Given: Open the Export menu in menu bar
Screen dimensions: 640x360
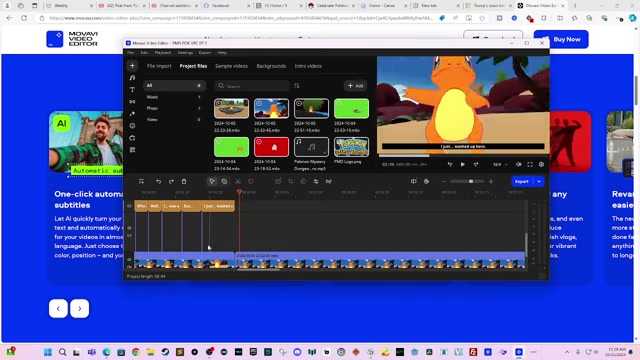Looking at the screenshot, I should pyautogui.click(x=205, y=53).
